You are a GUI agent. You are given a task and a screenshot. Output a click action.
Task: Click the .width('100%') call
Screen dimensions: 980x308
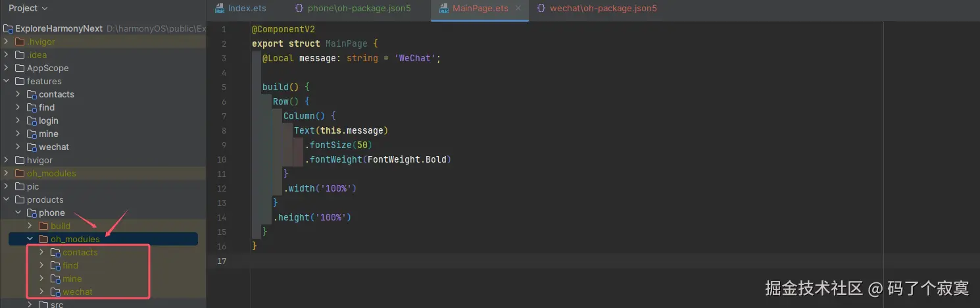pos(320,189)
